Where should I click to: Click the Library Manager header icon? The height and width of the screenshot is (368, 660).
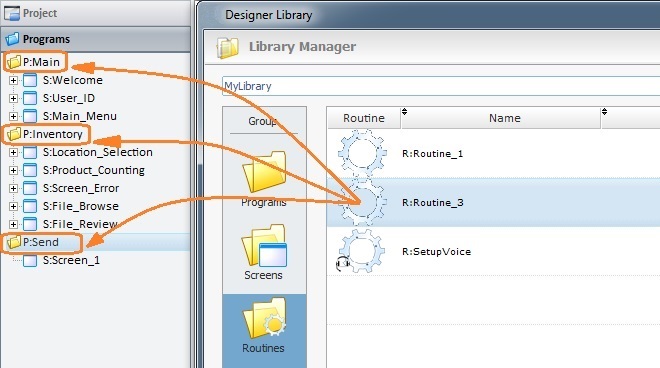pyautogui.click(x=227, y=47)
